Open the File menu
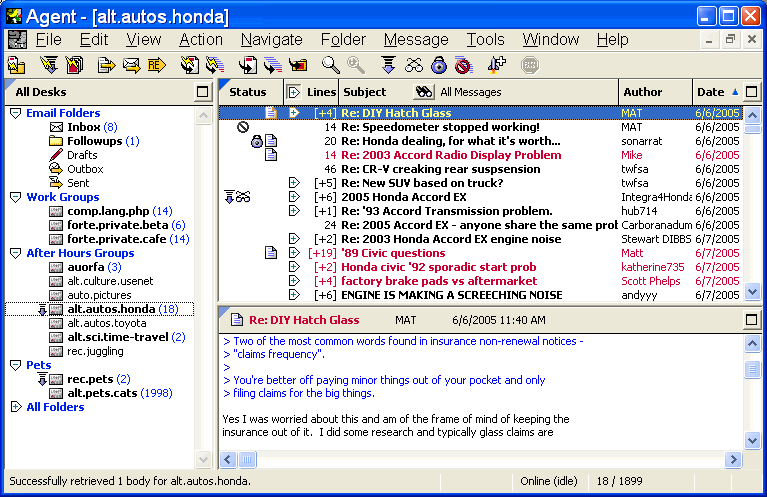The image size is (767, 497). click(x=48, y=40)
